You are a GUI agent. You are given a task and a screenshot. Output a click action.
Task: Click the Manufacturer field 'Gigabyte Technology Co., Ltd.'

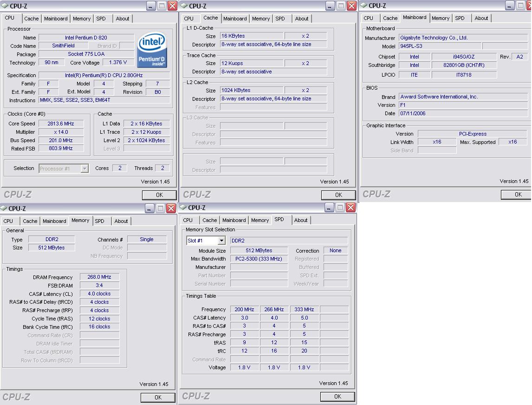pyautogui.click(x=463, y=38)
